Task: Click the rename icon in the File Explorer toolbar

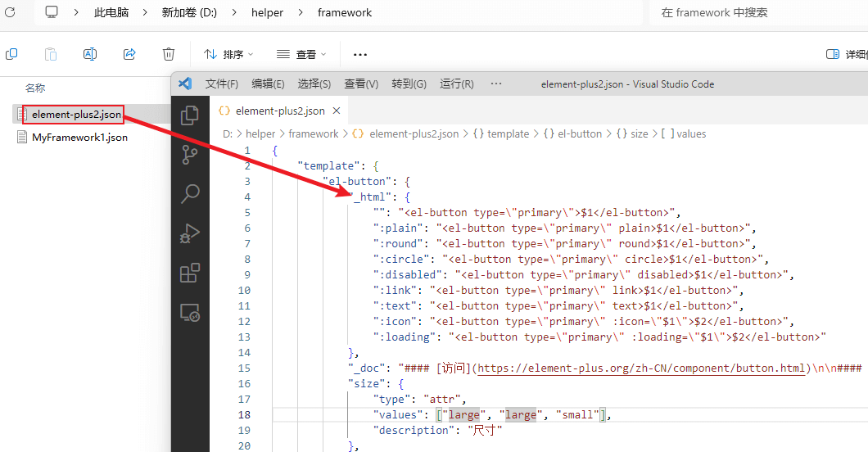Action: point(90,54)
